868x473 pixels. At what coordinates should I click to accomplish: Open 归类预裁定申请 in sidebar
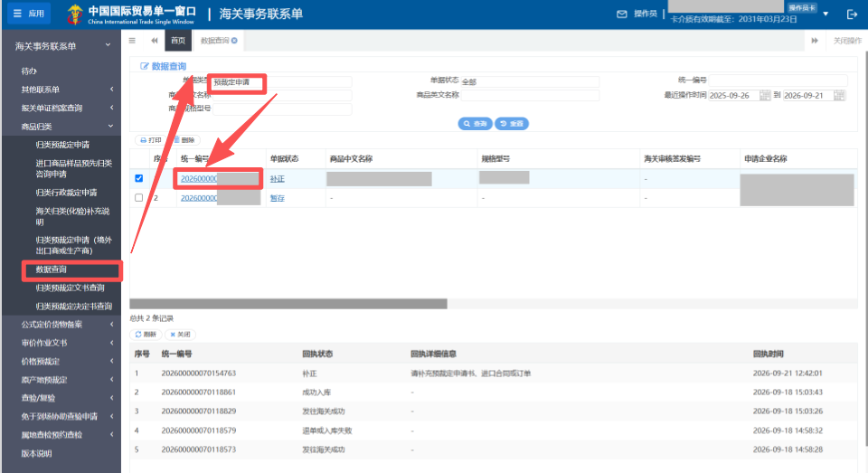(62, 145)
